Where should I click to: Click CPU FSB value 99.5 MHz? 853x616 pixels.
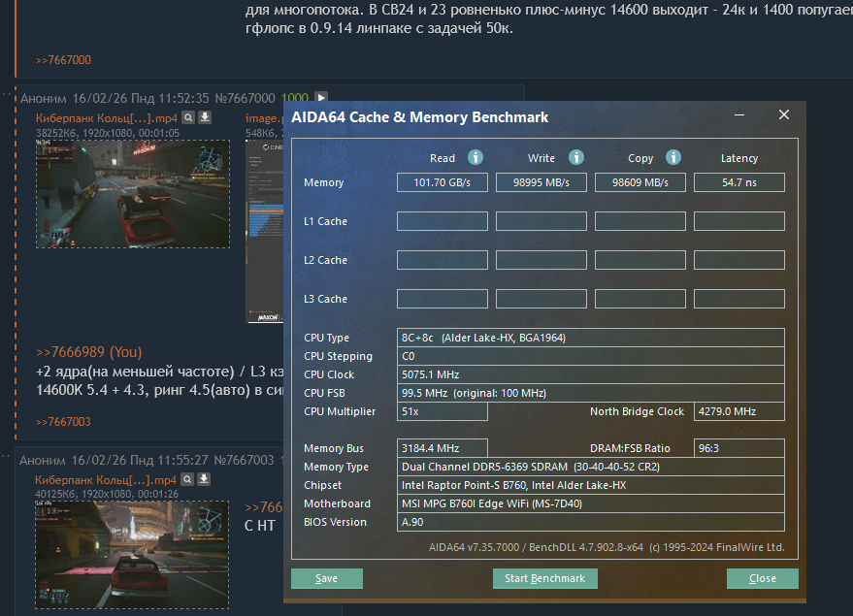tap(591, 393)
